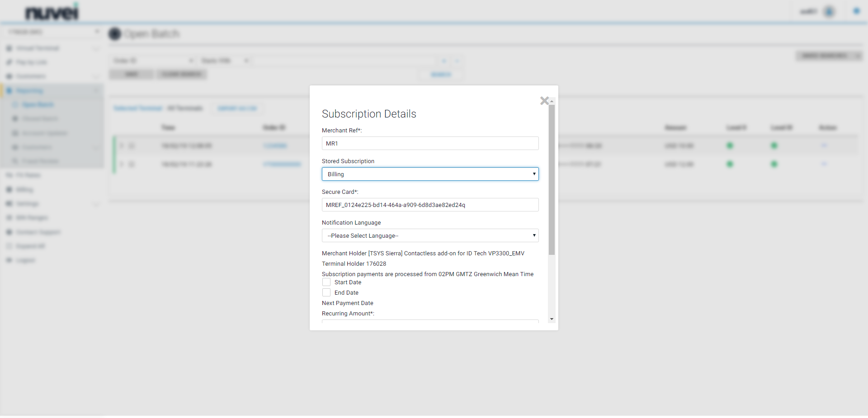The image size is (868, 418).
Task: Open the Closed Batch sidebar item
Action: coord(40,119)
